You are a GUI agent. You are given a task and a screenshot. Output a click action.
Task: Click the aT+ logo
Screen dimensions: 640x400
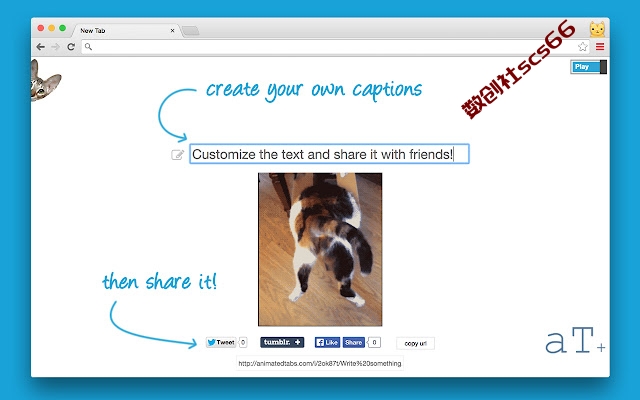tap(575, 340)
